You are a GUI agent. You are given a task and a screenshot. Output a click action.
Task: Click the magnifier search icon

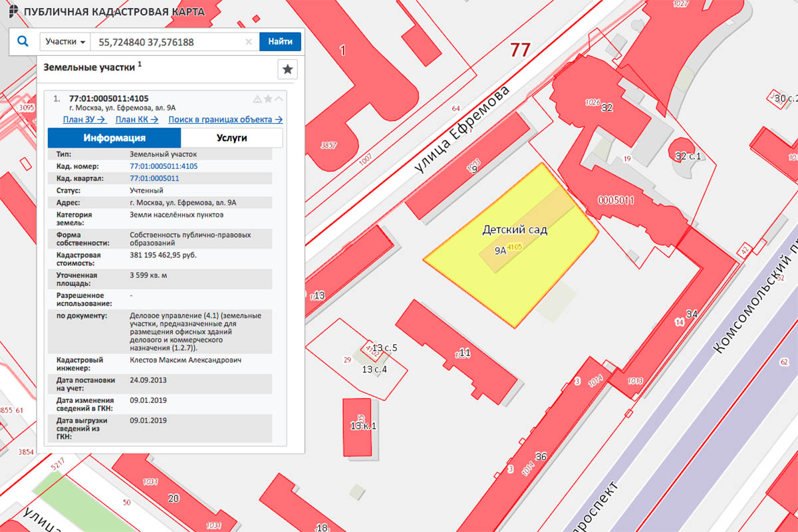(x=23, y=41)
